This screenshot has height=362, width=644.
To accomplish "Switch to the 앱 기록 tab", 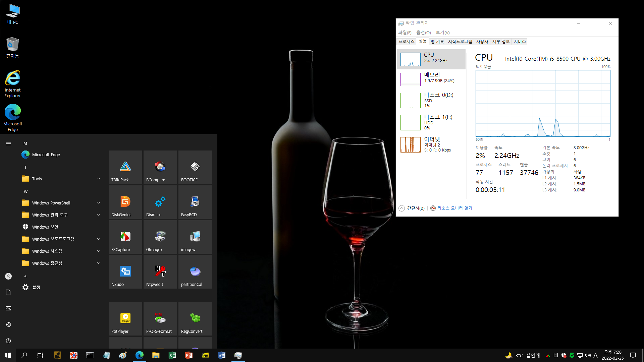I will point(437,42).
